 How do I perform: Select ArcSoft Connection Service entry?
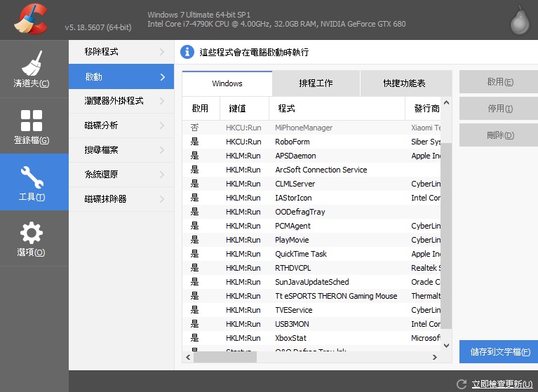click(311, 170)
